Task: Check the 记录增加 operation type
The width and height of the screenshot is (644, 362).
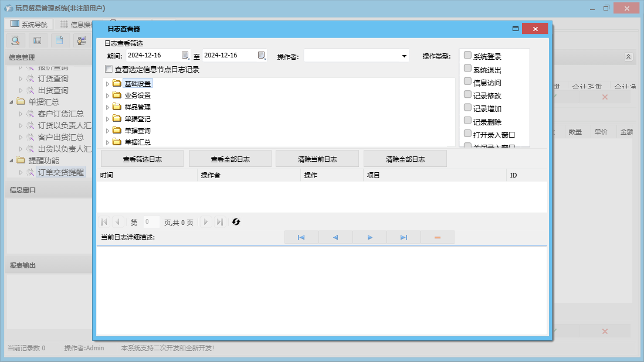Action: [x=467, y=107]
